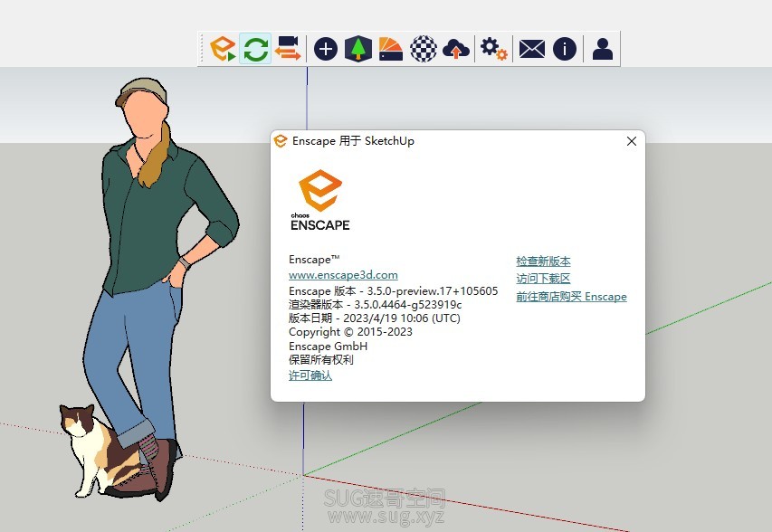Click the Feedback envelope icon
772x532 pixels.
pyautogui.click(x=532, y=49)
